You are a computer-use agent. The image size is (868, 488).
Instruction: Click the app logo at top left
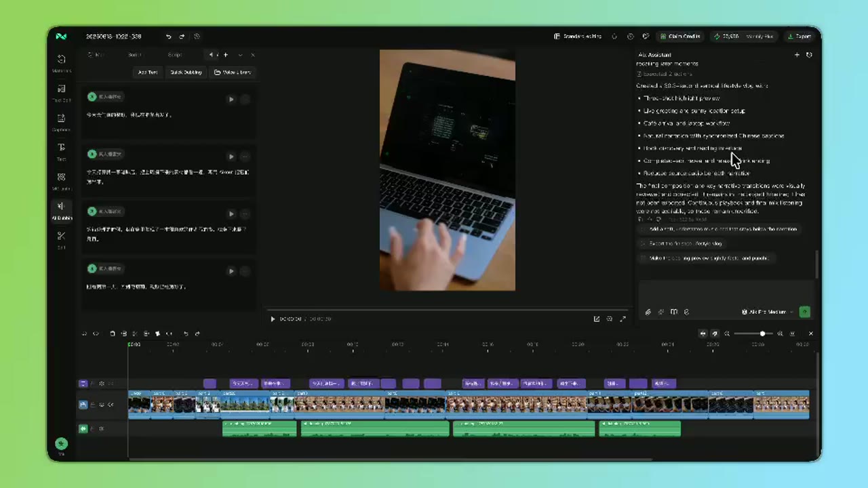61,36
